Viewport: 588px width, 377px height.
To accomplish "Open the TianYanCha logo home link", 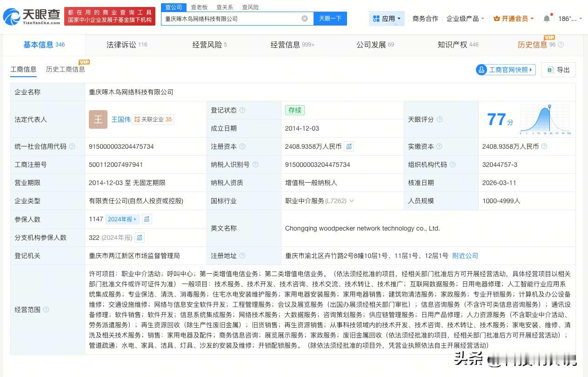I will point(32,17).
